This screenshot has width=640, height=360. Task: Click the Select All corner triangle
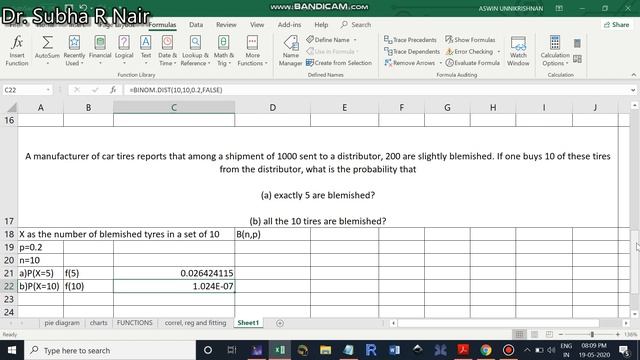(12, 108)
